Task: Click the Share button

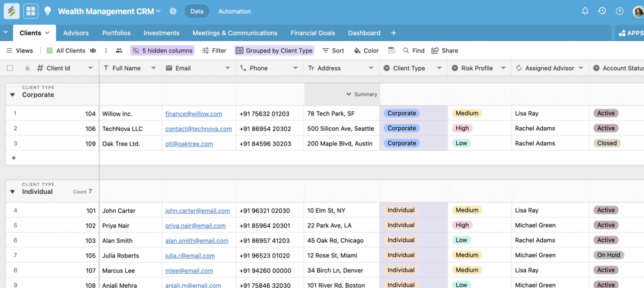Action: click(445, 51)
